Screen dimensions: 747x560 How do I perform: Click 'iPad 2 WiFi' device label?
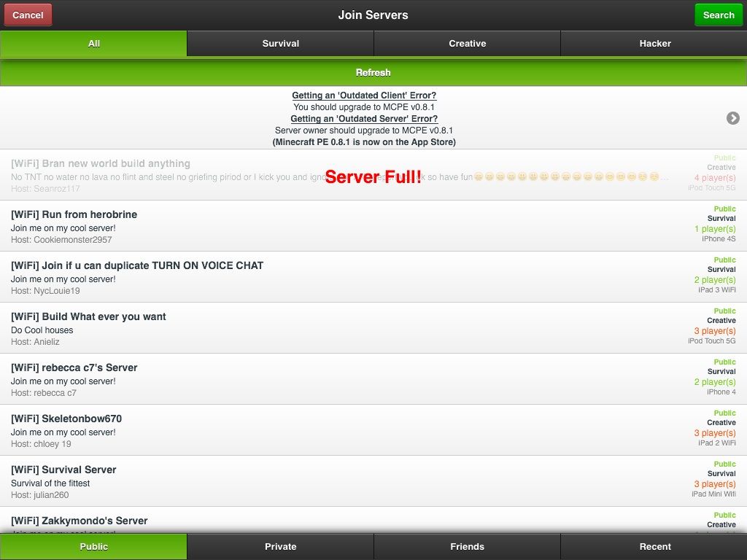(717, 443)
